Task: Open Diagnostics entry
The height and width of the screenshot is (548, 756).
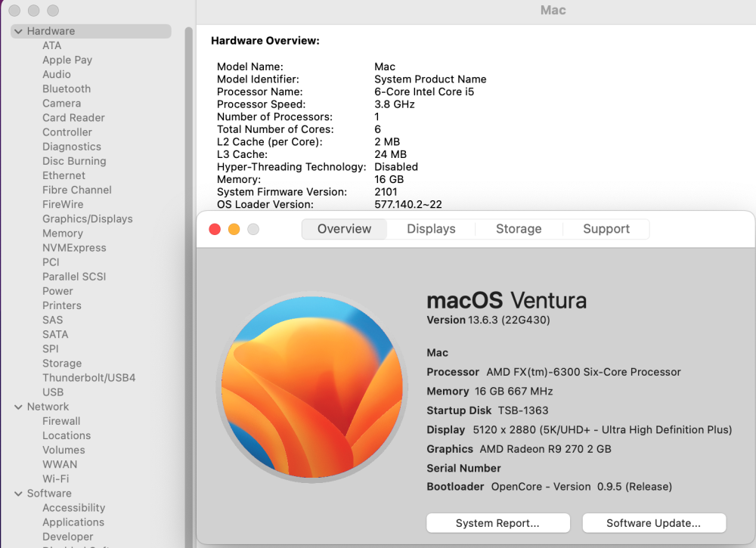Action: click(x=72, y=147)
